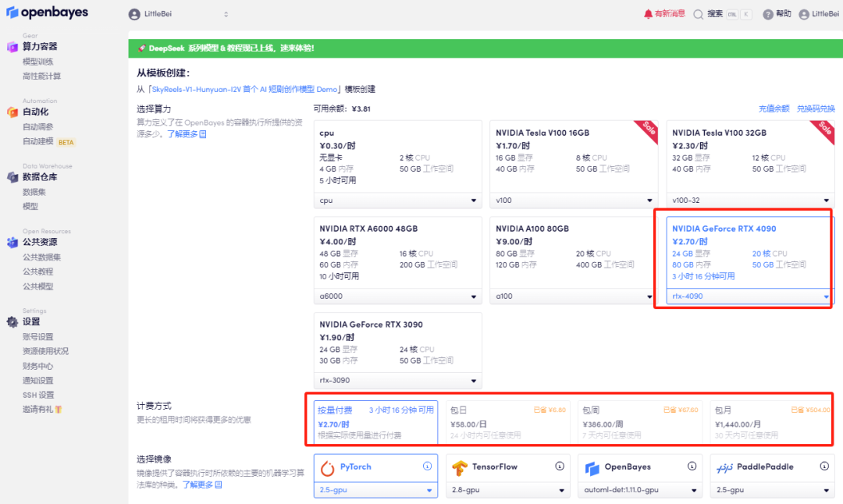Screen dimensions: 843x504
Task: Select NVIDIA Tesla V100 32GB compute
Action: (750, 156)
